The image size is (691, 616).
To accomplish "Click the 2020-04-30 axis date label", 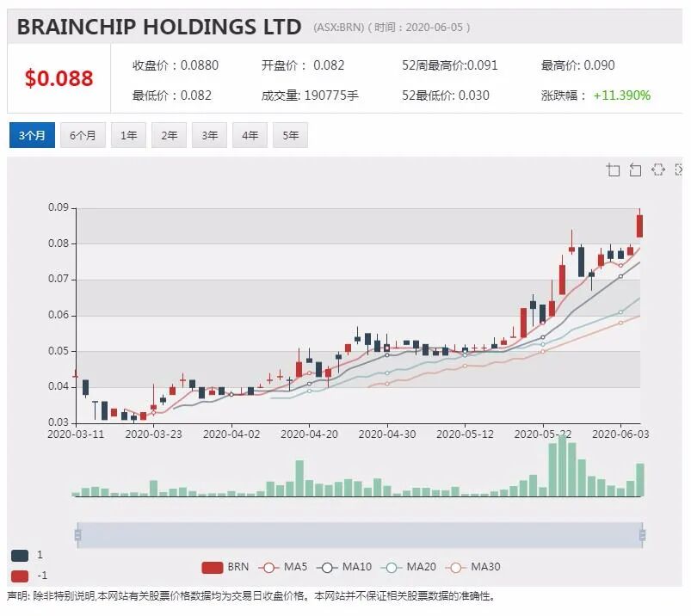I will (387, 434).
